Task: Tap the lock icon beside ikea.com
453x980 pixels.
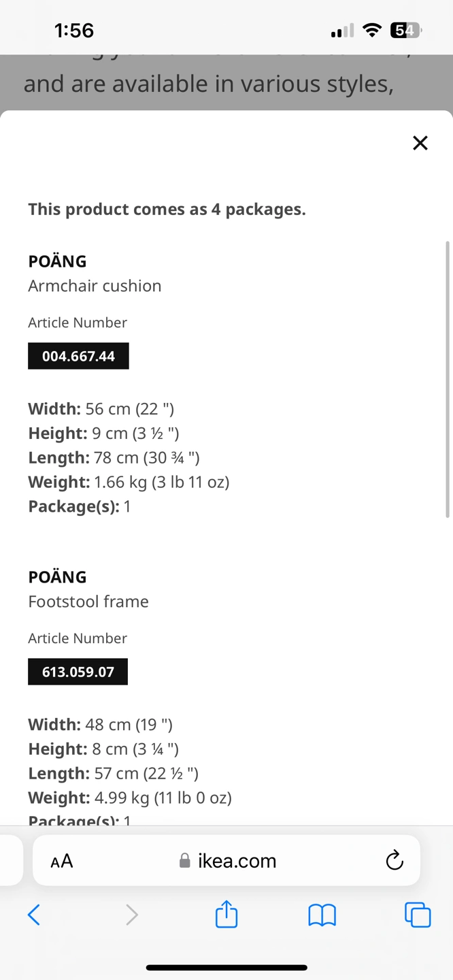Action: pyautogui.click(x=184, y=861)
